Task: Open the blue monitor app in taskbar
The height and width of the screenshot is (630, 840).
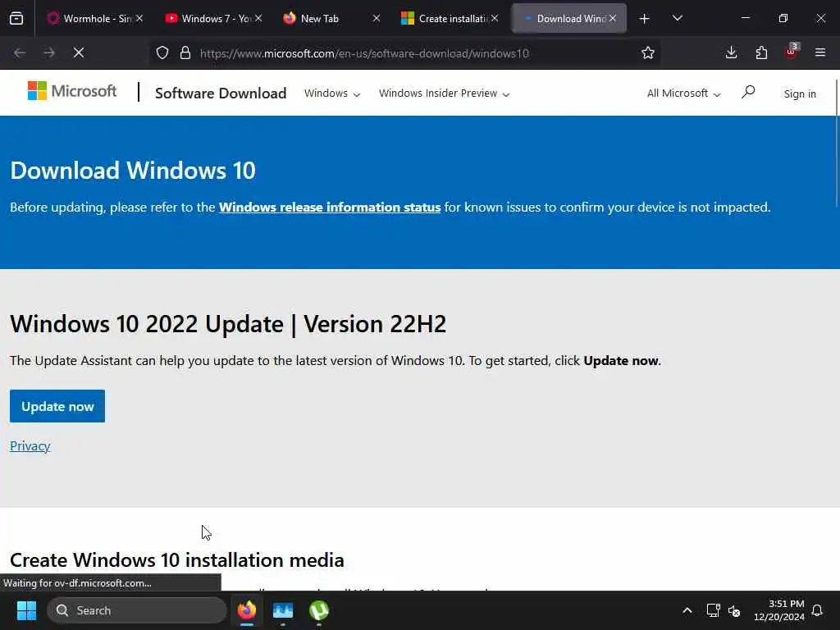Action: (x=283, y=610)
